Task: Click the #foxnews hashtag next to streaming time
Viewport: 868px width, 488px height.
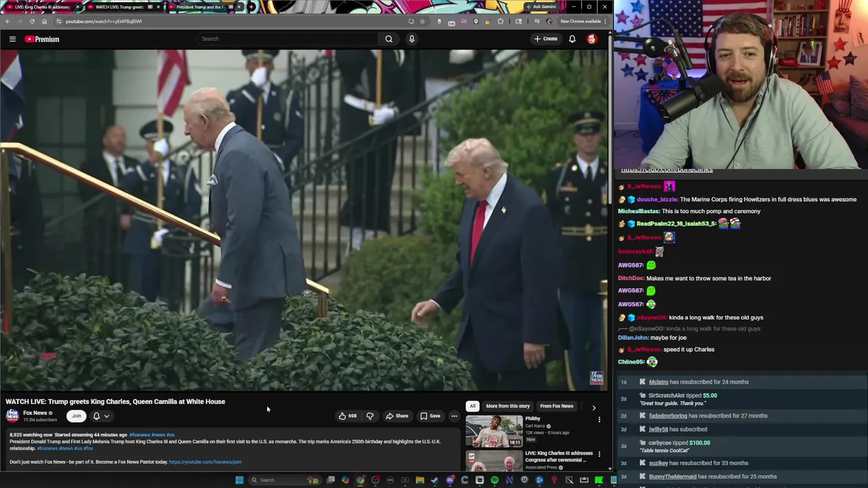Action: click(x=140, y=435)
